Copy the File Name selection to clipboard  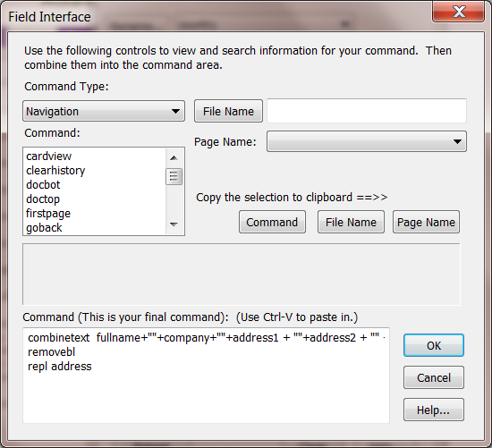pyautogui.click(x=351, y=222)
